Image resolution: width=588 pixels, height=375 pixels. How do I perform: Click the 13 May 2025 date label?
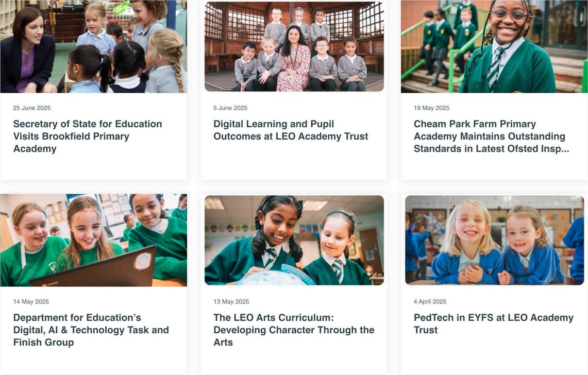(231, 301)
